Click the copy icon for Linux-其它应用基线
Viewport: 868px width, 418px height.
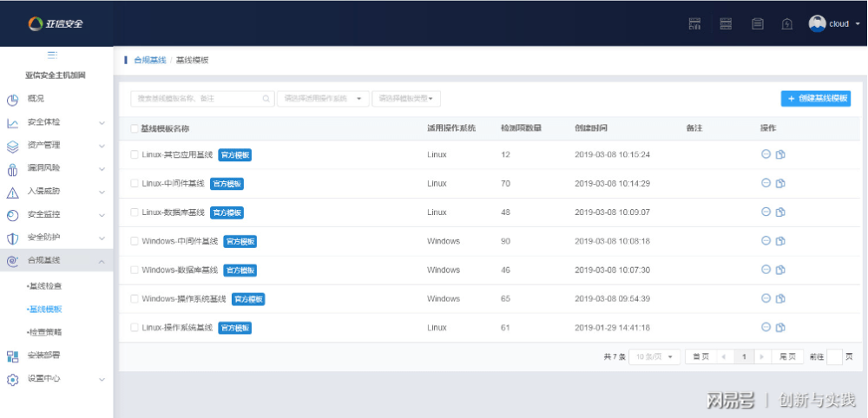pyautogui.click(x=780, y=154)
